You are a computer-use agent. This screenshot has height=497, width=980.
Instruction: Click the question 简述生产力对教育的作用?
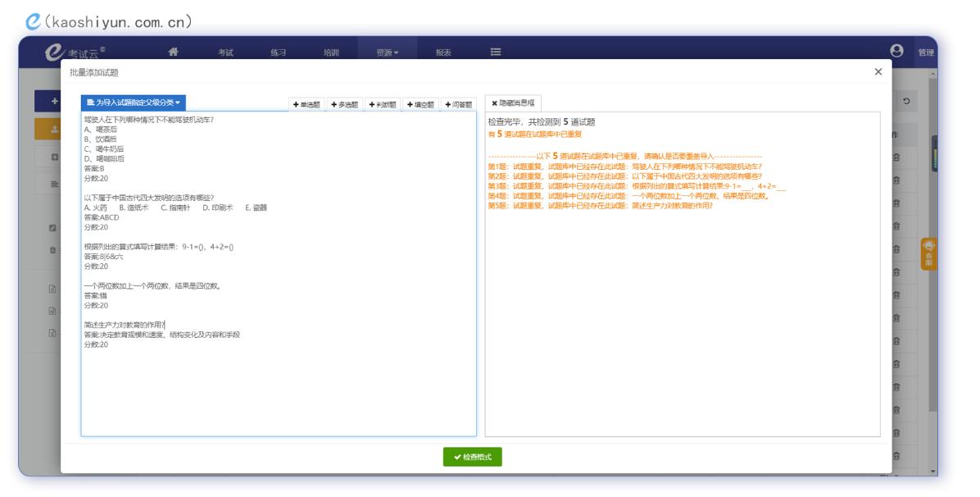125,325
